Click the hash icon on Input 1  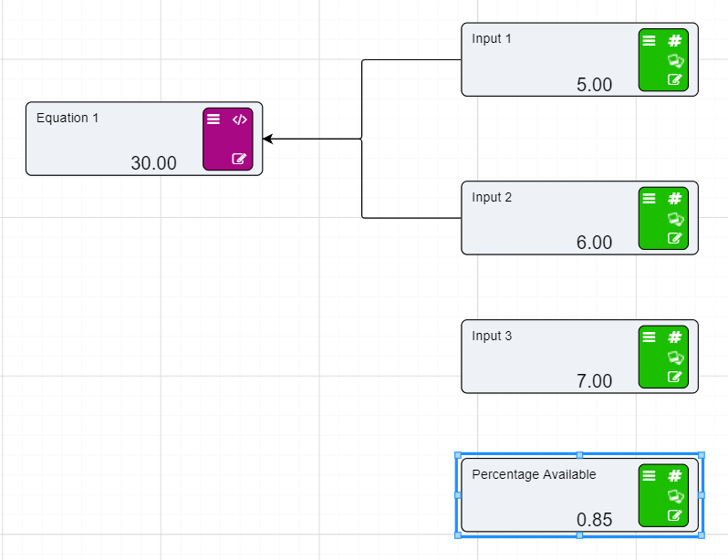tap(675, 40)
